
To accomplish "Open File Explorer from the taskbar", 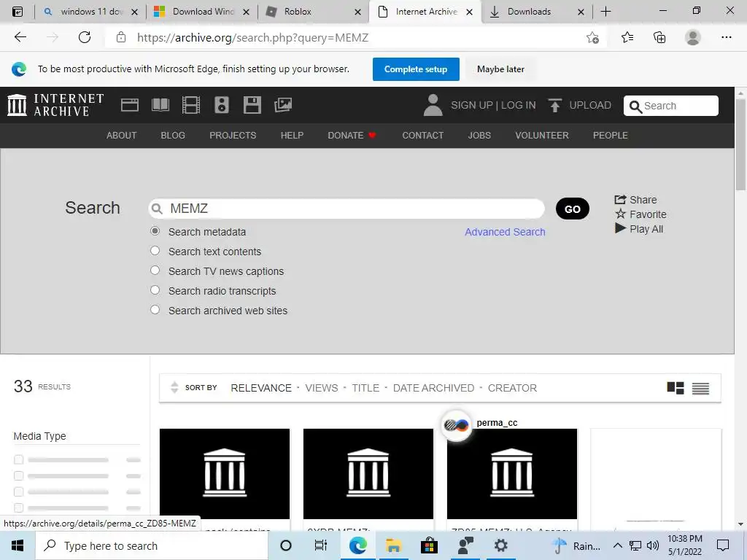I will pyautogui.click(x=393, y=545).
